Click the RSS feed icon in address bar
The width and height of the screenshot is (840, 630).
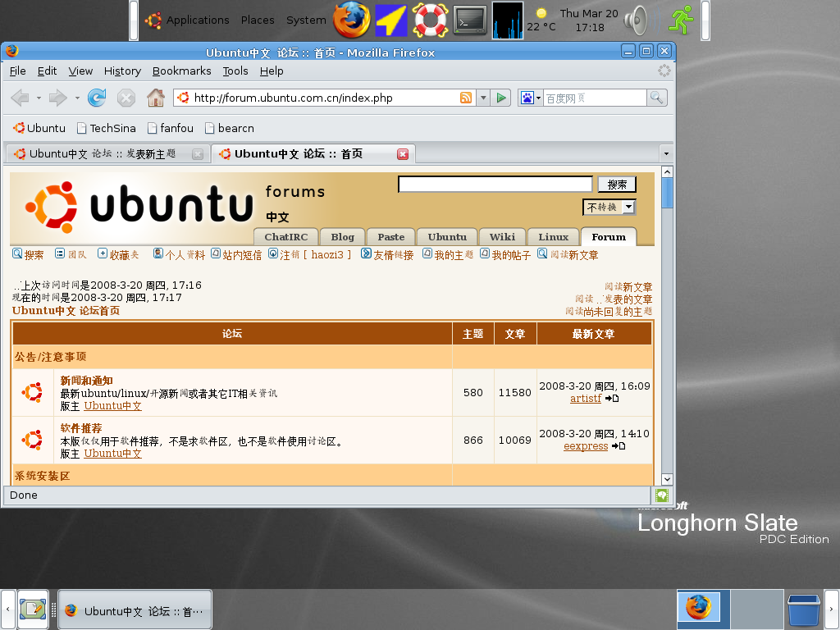466,98
